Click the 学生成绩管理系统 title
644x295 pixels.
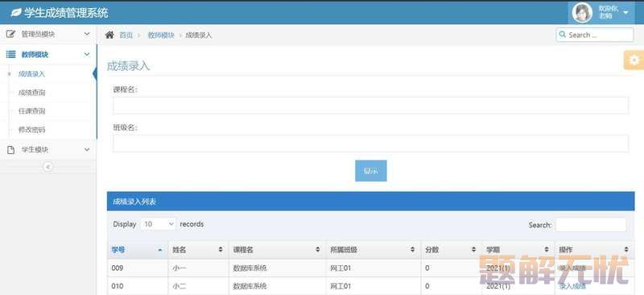[x=66, y=13]
